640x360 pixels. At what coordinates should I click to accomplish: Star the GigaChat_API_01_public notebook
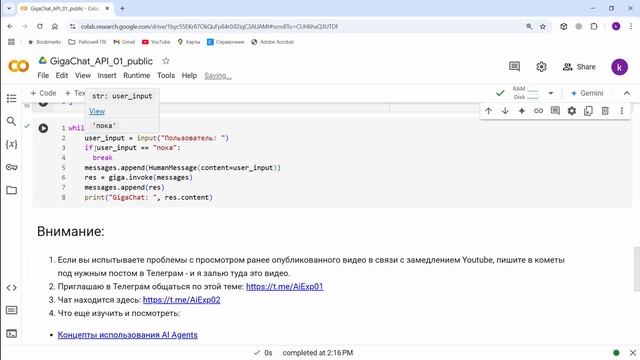(x=166, y=61)
